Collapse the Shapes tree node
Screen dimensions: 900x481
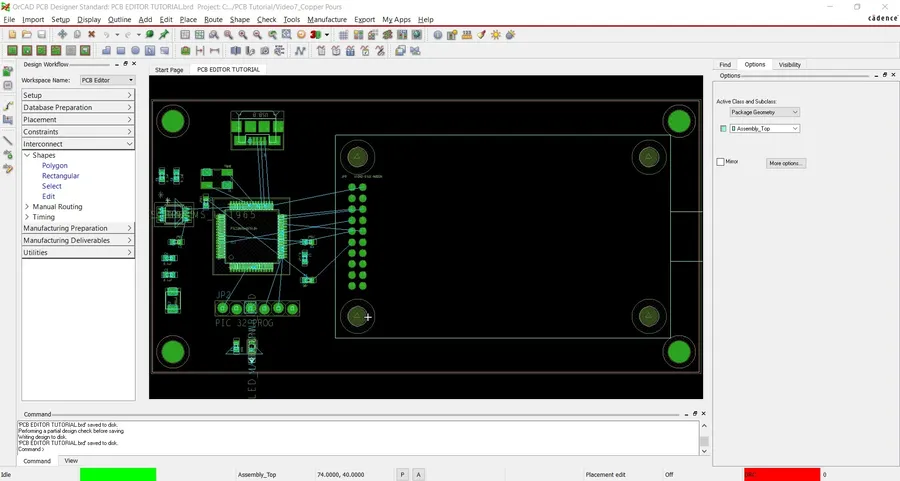coord(26,155)
